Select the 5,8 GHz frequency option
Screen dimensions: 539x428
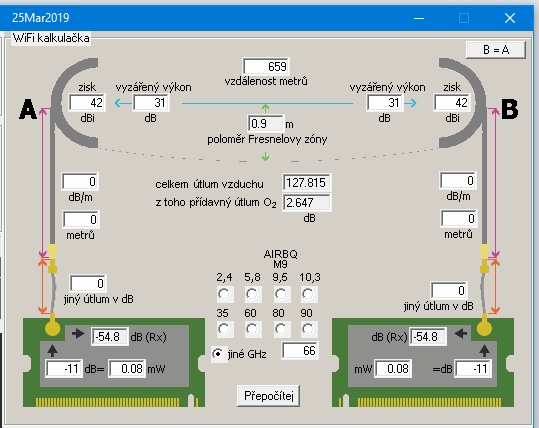[252, 294]
